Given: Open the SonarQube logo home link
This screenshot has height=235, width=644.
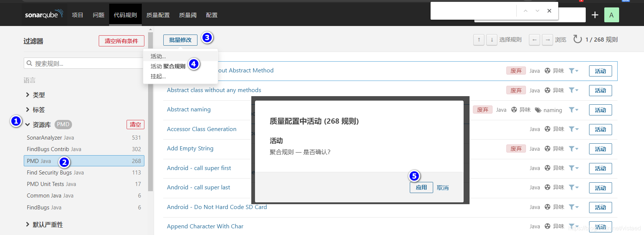Looking at the screenshot, I should (x=44, y=14).
